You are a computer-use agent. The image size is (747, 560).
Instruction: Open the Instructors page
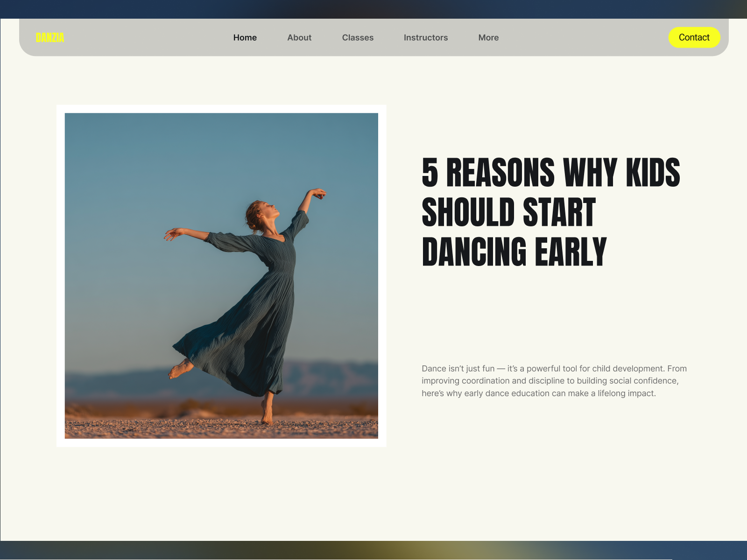tap(425, 38)
